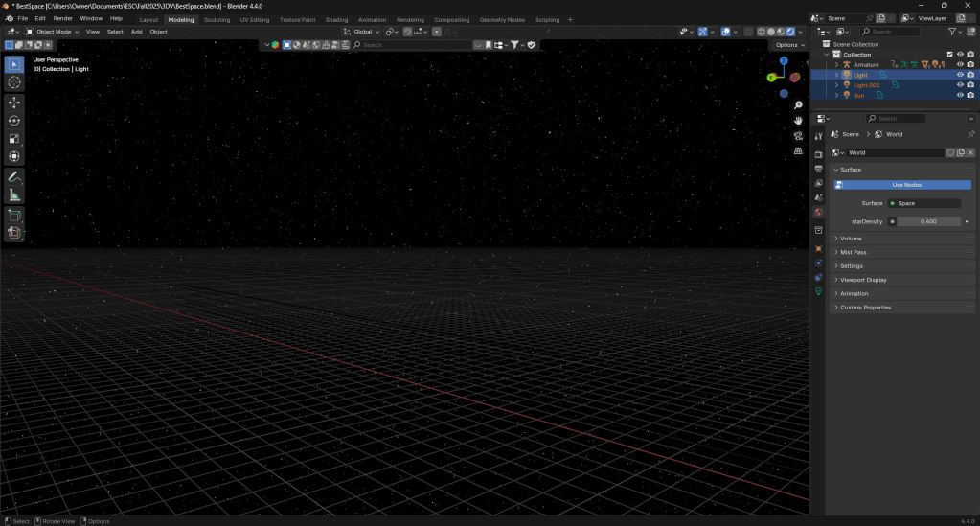
Task: Activate the 3D Cursor tool
Action: click(14, 82)
